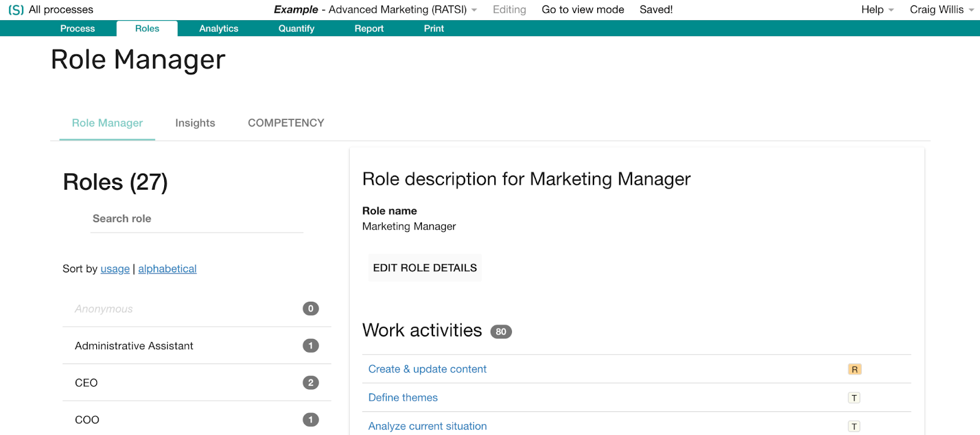Click the 80 badge beside Work activities

501,332
